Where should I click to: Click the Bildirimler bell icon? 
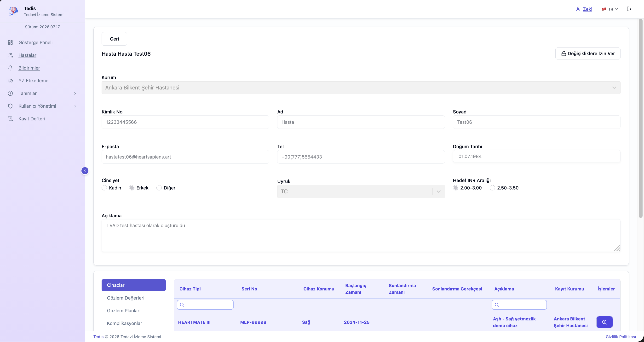coord(10,68)
